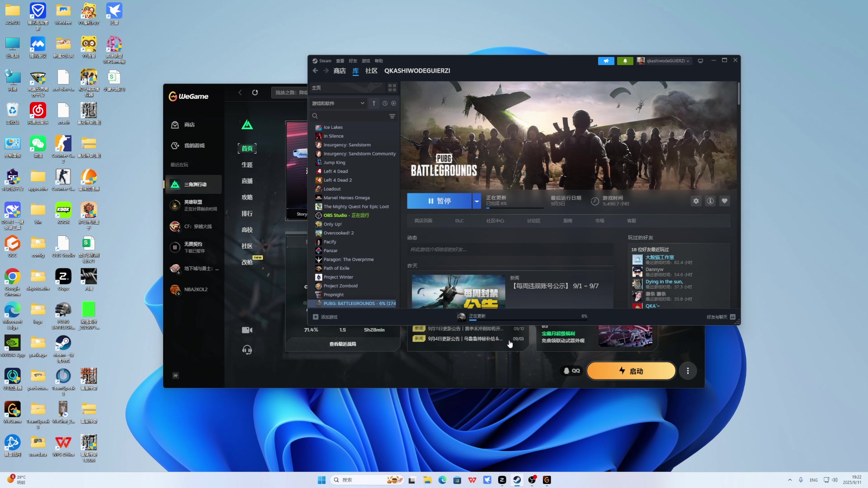The width and height of the screenshot is (868, 488).
Task: Collapse the WeGame sidebar
Action: [x=175, y=375]
